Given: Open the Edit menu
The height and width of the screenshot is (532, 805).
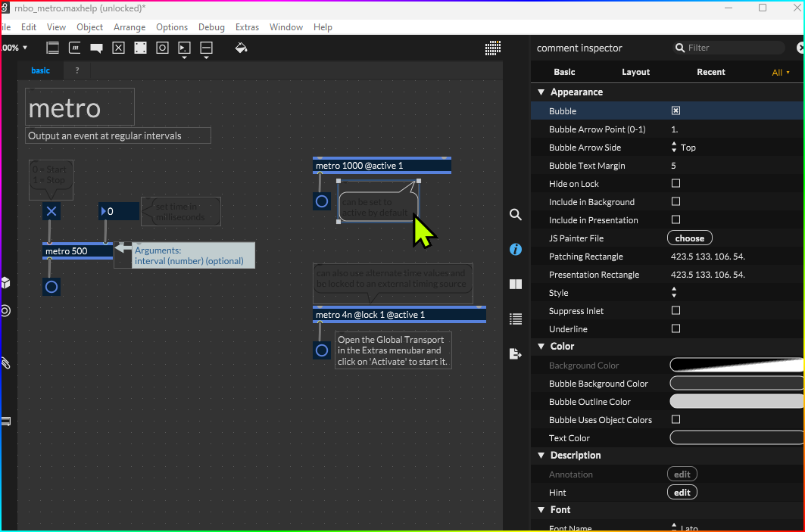Looking at the screenshot, I should pos(29,27).
